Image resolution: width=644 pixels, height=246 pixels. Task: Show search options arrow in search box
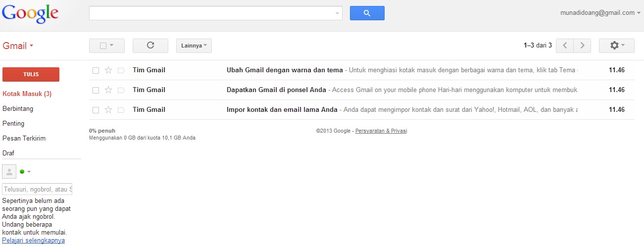click(338, 13)
